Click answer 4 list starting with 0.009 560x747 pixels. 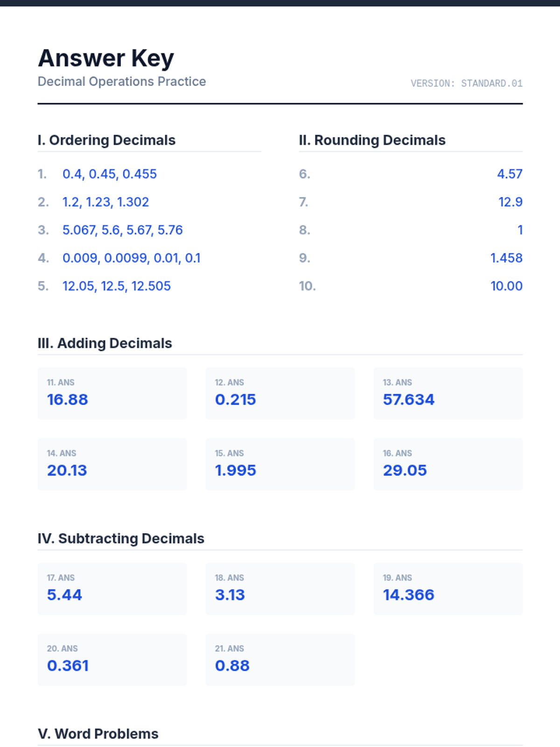pos(131,258)
